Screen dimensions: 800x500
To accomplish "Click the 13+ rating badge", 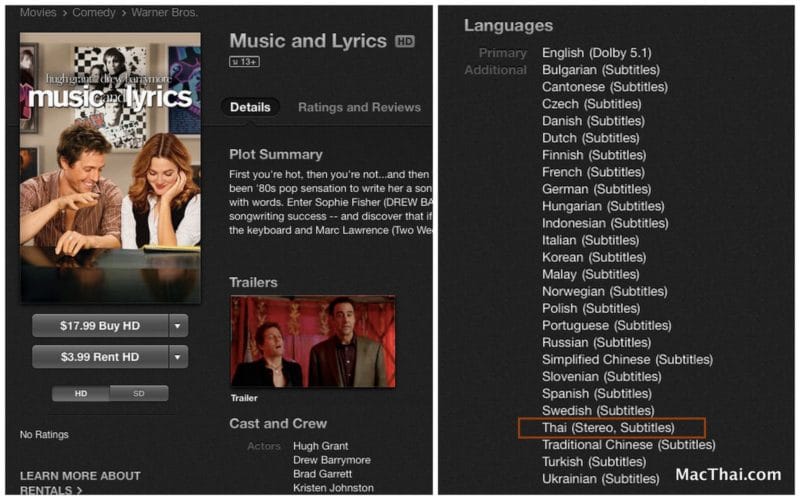I will pos(244,62).
